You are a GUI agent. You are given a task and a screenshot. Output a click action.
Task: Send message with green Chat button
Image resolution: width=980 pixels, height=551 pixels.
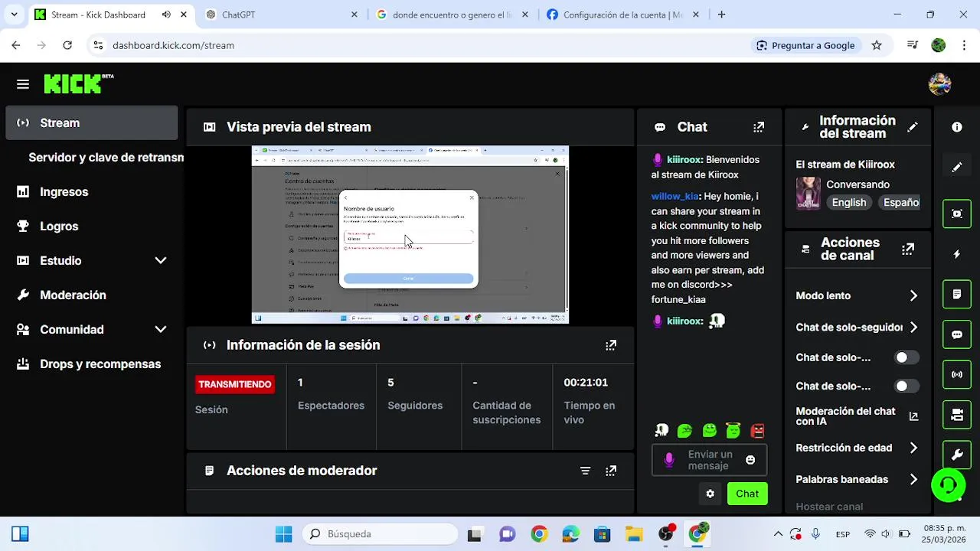(747, 494)
